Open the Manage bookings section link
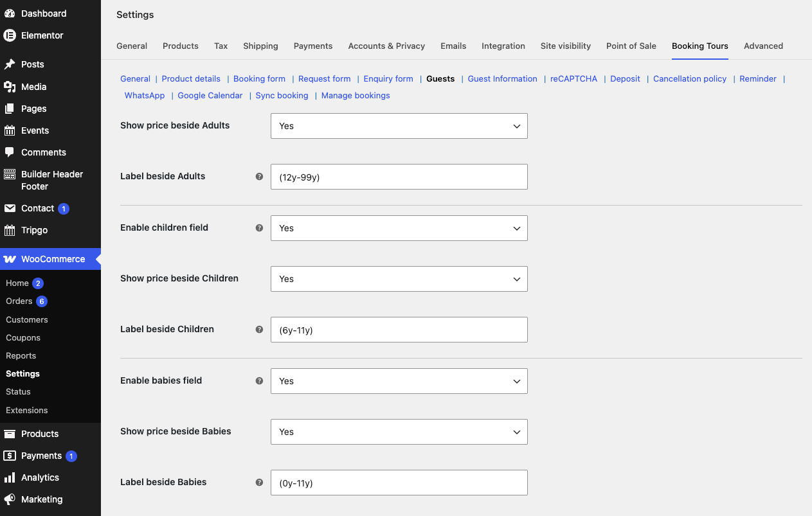The height and width of the screenshot is (516, 812). tap(356, 95)
